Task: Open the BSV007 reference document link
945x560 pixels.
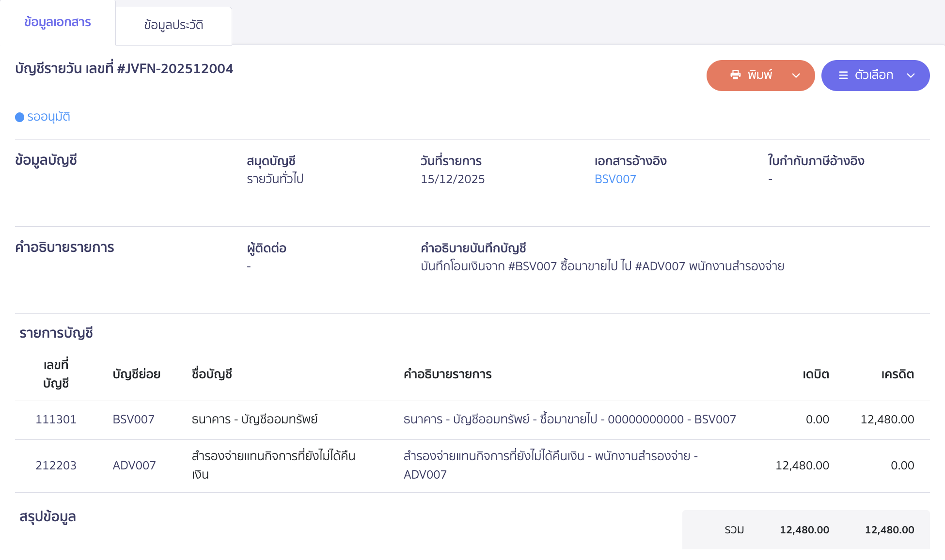Action: click(615, 179)
